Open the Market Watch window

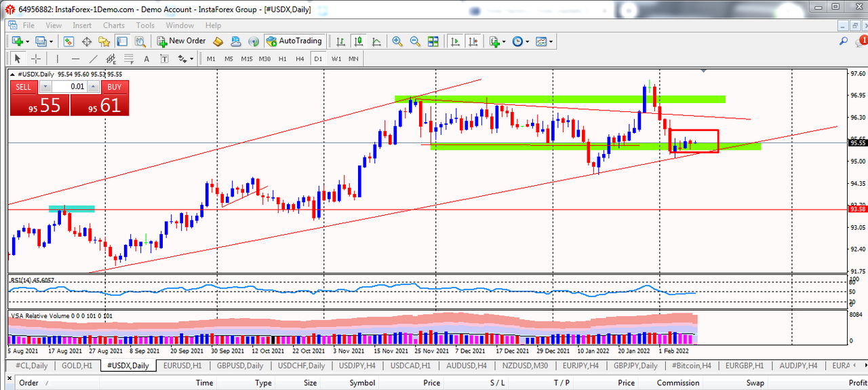tap(68, 41)
